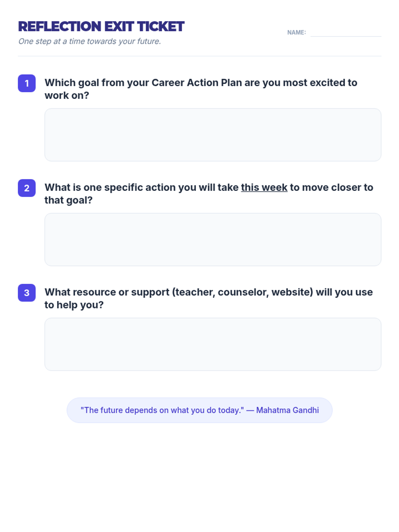Image resolution: width=399 pixels, height=532 pixels.
Task: Click the divider line below the header
Action: pyautogui.click(x=199, y=56)
